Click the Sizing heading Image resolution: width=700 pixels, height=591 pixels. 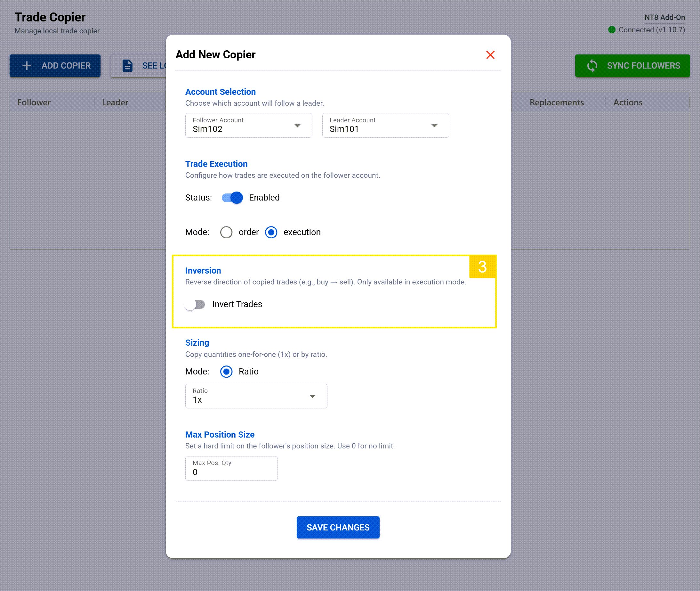[197, 343]
